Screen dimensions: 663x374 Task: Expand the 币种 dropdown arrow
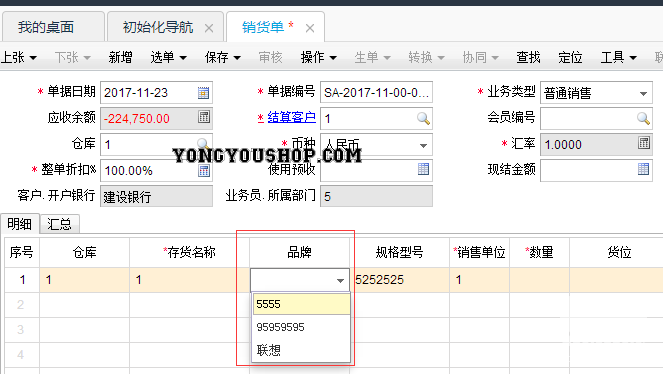[423, 145]
